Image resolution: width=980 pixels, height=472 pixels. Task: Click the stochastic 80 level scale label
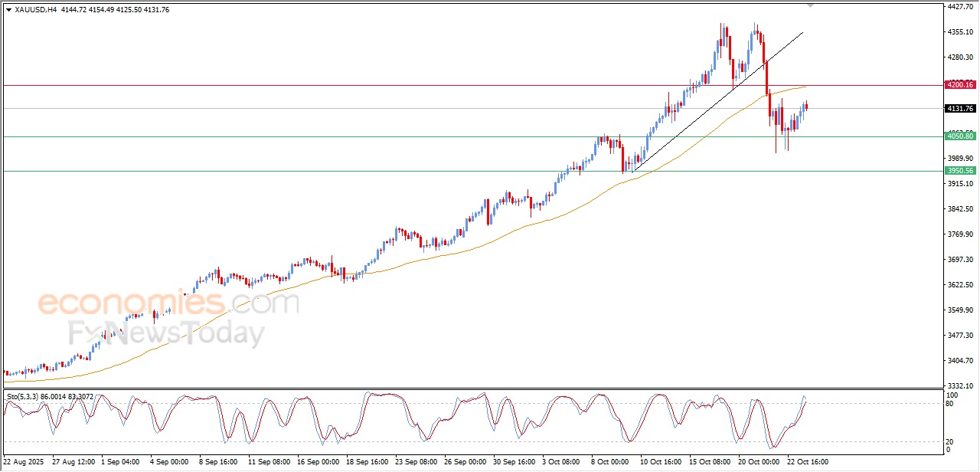pos(951,403)
